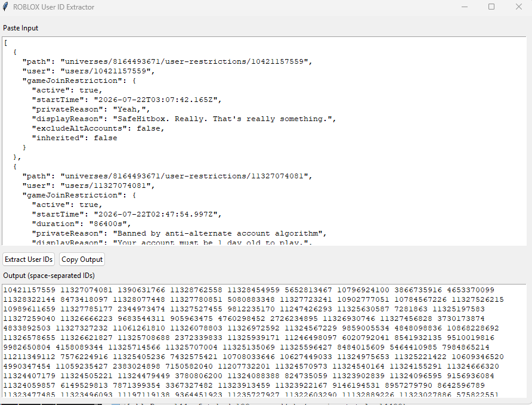The height and width of the screenshot is (405, 532).
Task: Click the displayReason "SafeHitbox" line in input
Action: tap(184, 119)
